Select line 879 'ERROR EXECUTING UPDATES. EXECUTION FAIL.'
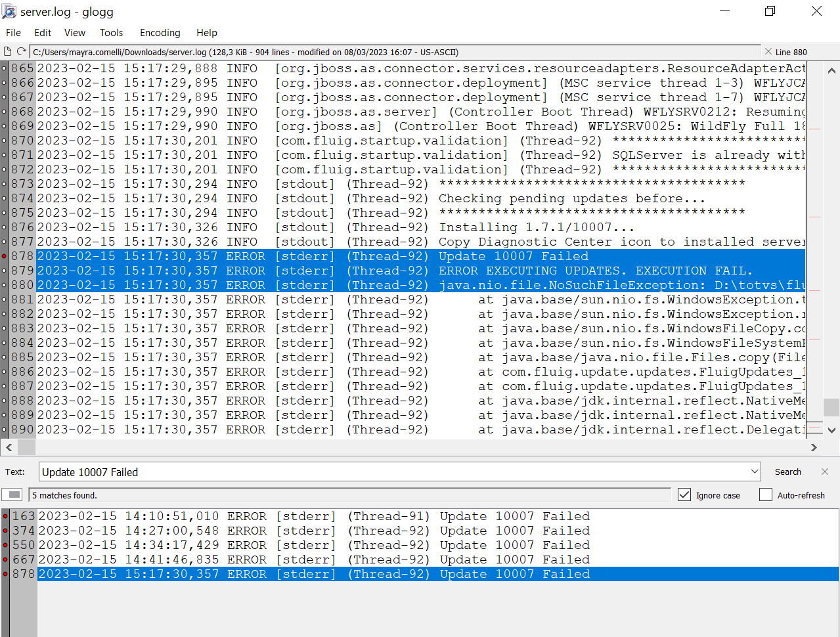 tap(420, 271)
